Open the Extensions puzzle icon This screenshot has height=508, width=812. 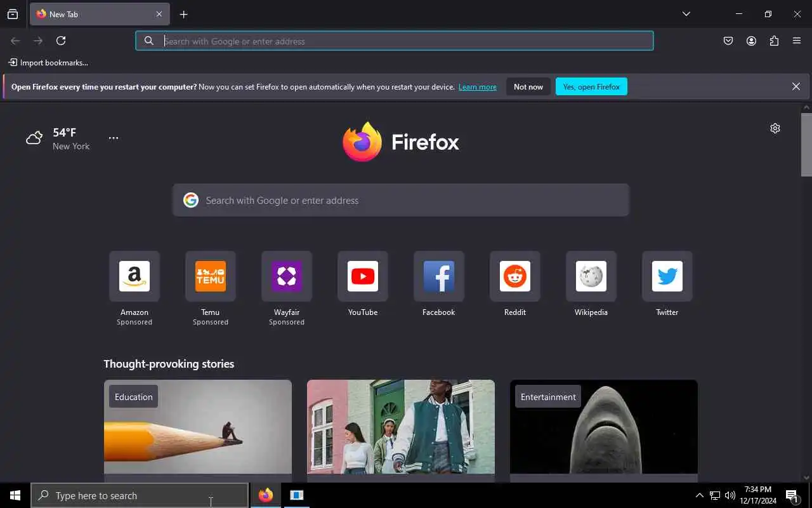(774, 41)
